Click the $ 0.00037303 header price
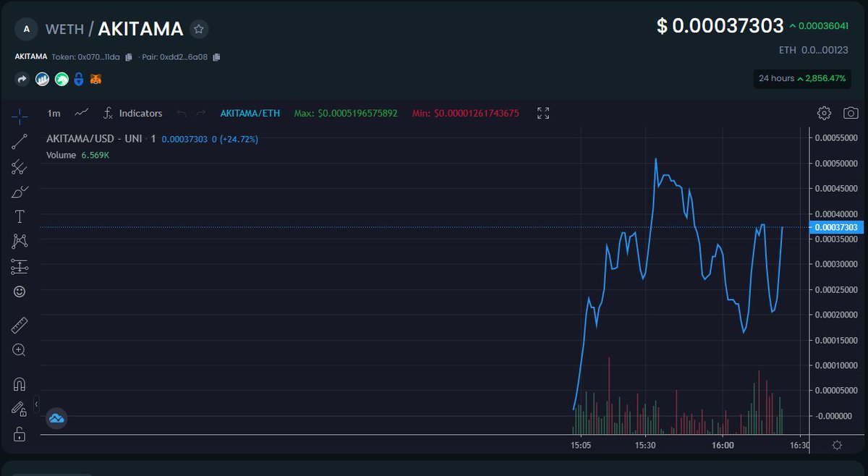Image resolution: width=868 pixels, height=476 pixels. (x=720, y=26)
